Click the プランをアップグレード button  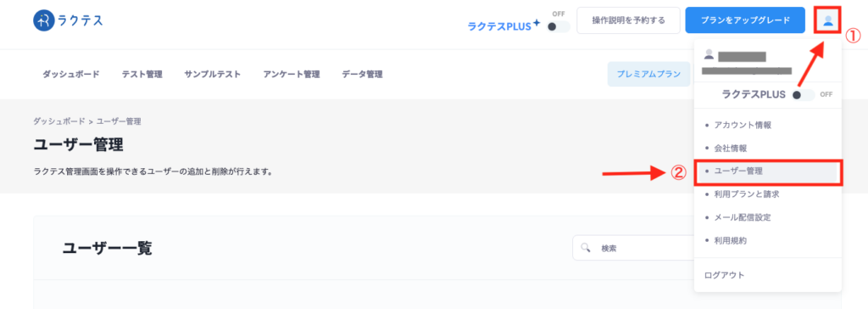744,20
